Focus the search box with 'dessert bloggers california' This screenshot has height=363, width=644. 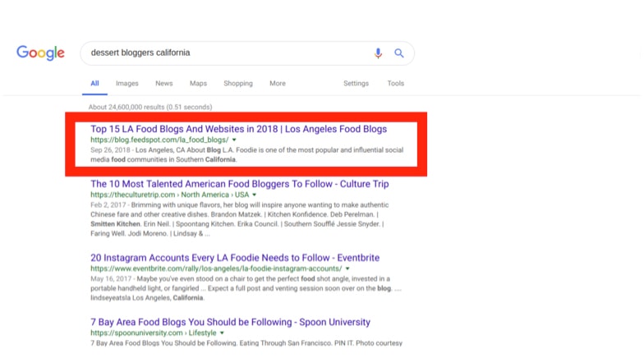click(x=247, y=53)
